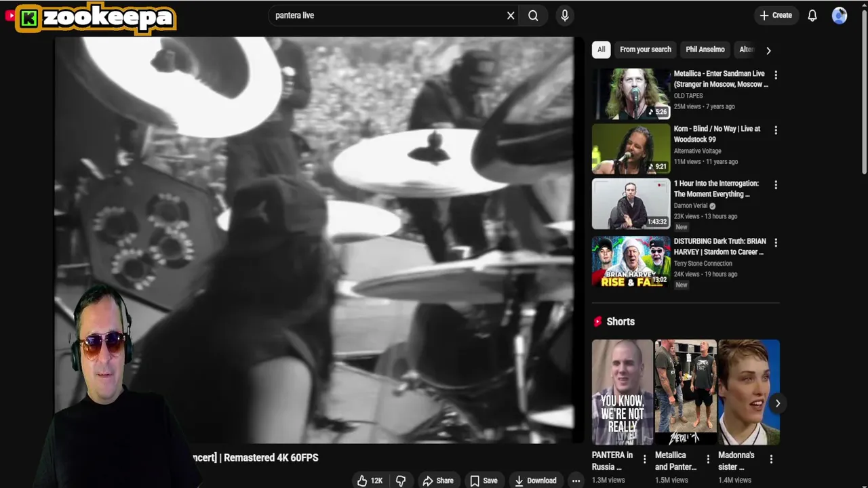Share the video

tap(438, 481)
